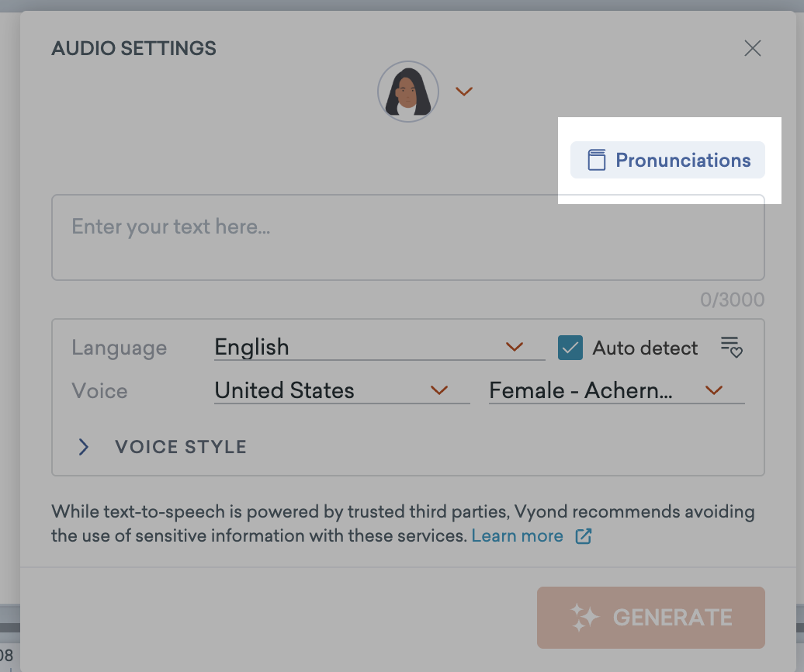
Task: Click the arrow on Female voice dropdown
Action: pyautogui.click(x=714, y=390)
